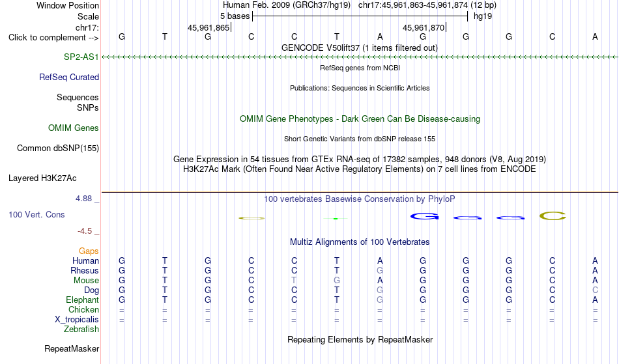619x364 pixels.
Task: Click the gray C in the Dog row
Action: (x=595, y=290)
